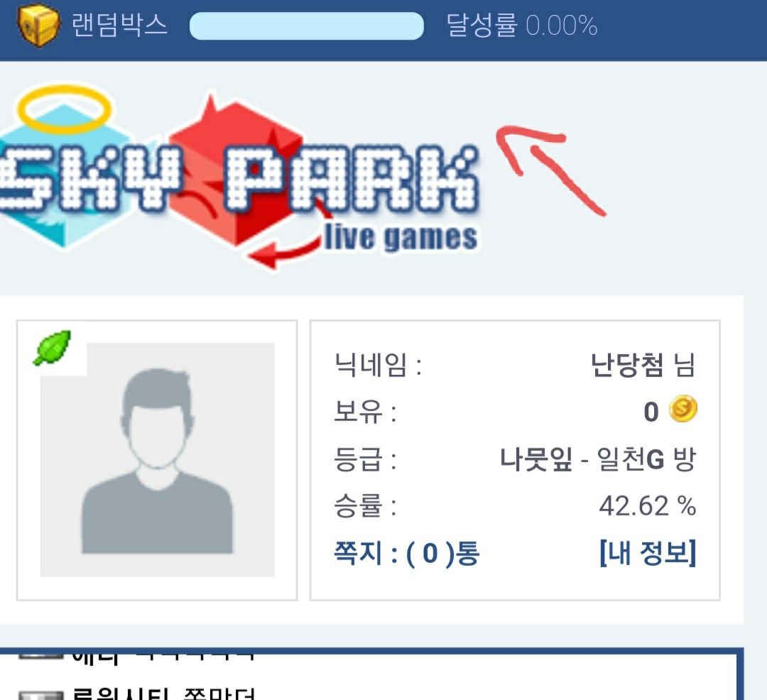Click the green leaf rank badge
This screenshot has width=767, height=700.
click(x=53, y=348)
